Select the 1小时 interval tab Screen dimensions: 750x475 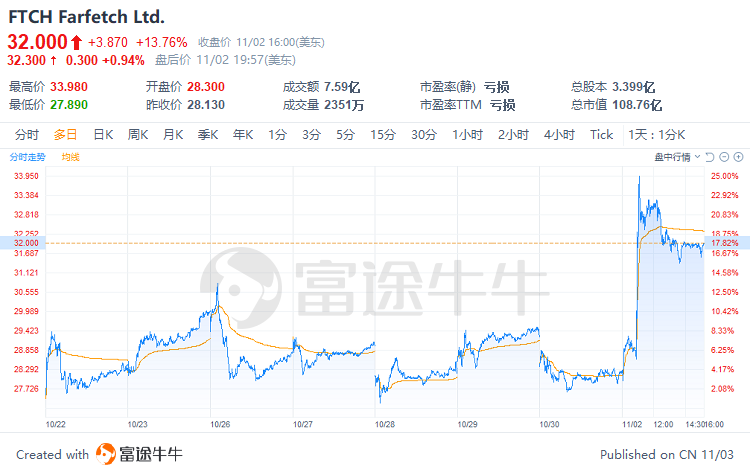tap(467, 135)
